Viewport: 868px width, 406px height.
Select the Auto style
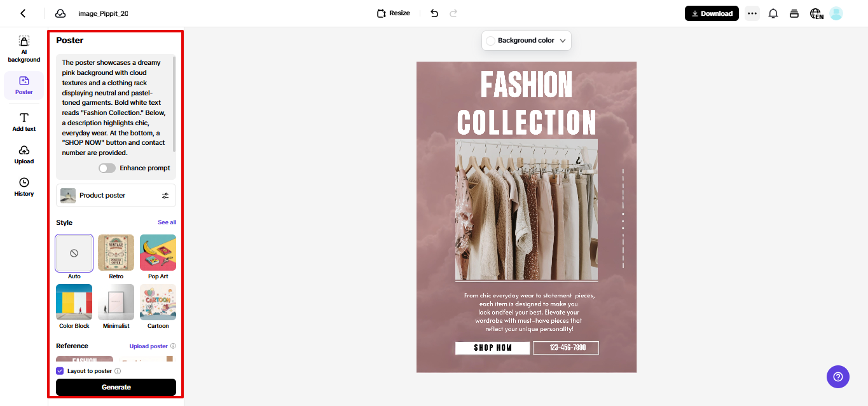pyautogui.click(x=74, y=253)
